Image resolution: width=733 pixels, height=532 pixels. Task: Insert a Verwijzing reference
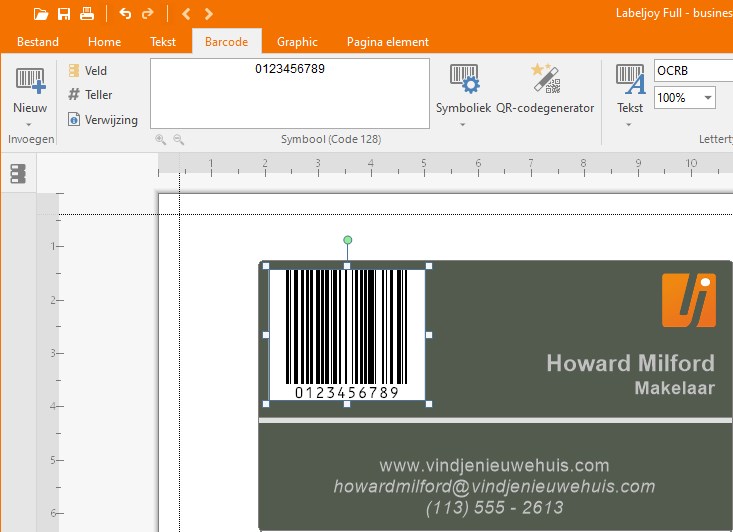tap(103, 120)
